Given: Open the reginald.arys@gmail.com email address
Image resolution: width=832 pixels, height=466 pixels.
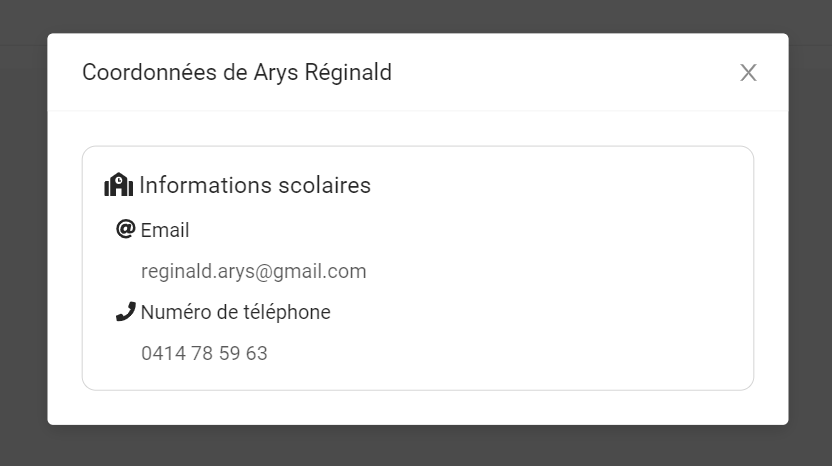Looking at the screenshot, I should point(254,271).
